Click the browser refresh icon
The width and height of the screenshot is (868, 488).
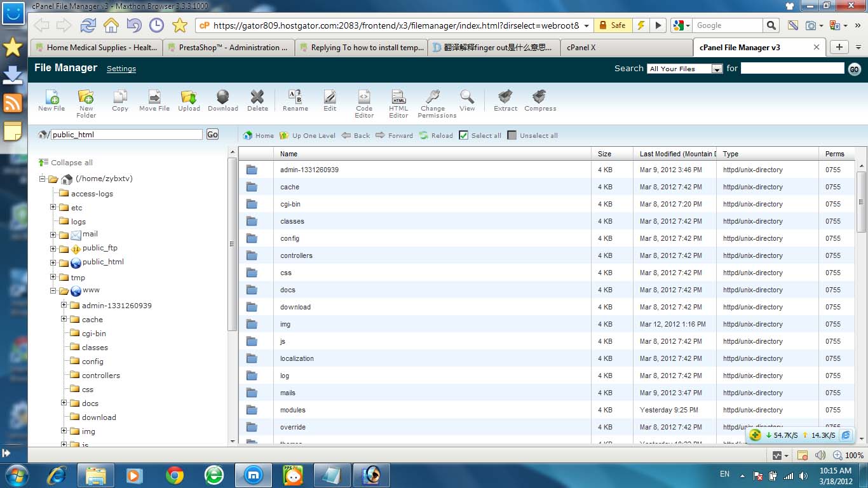(x=88, y=25)
